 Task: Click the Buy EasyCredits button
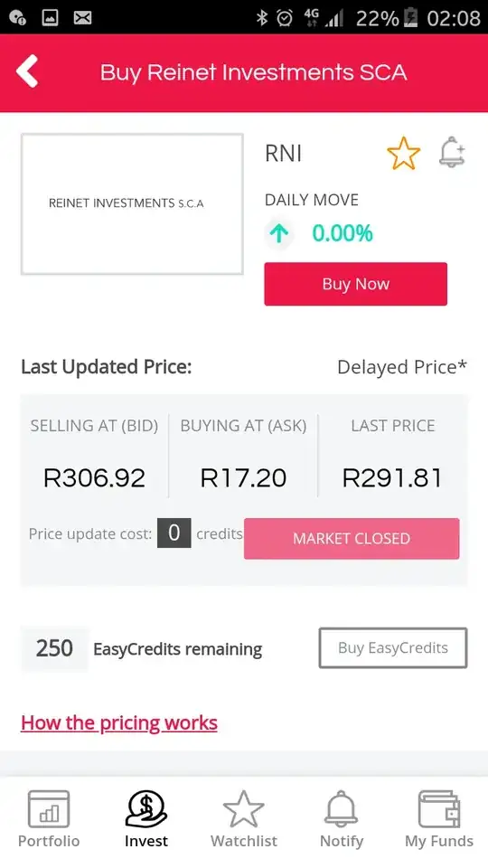pos(393,647)
